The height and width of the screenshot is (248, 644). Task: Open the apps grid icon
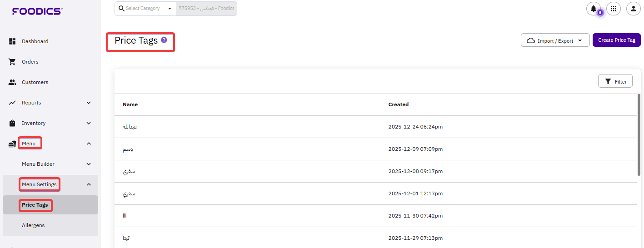[x=614, y=9]
